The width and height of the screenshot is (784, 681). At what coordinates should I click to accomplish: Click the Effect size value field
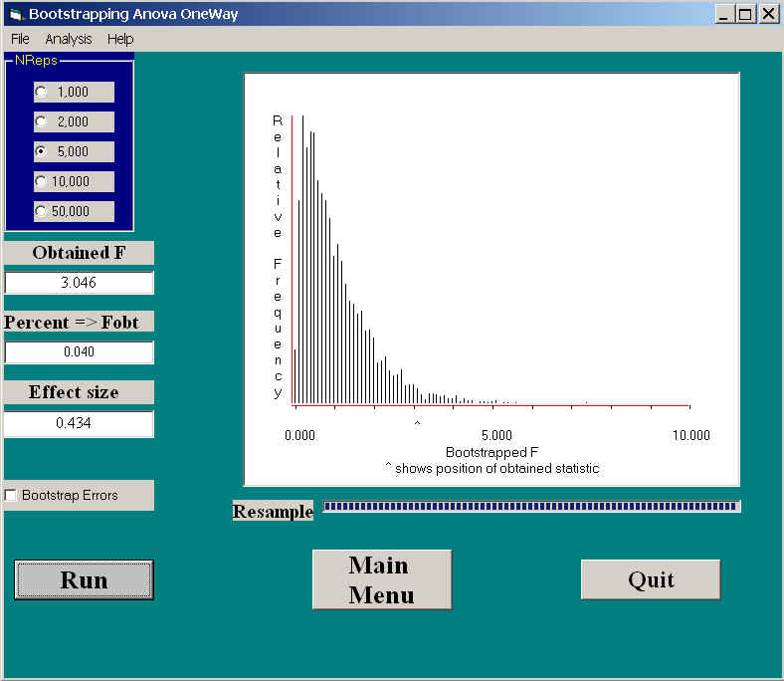pyautogui.click(x=79, y=423)
